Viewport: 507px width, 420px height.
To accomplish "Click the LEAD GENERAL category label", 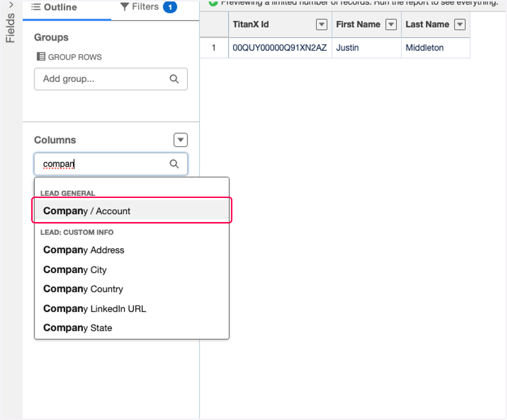I will [68, 193].
